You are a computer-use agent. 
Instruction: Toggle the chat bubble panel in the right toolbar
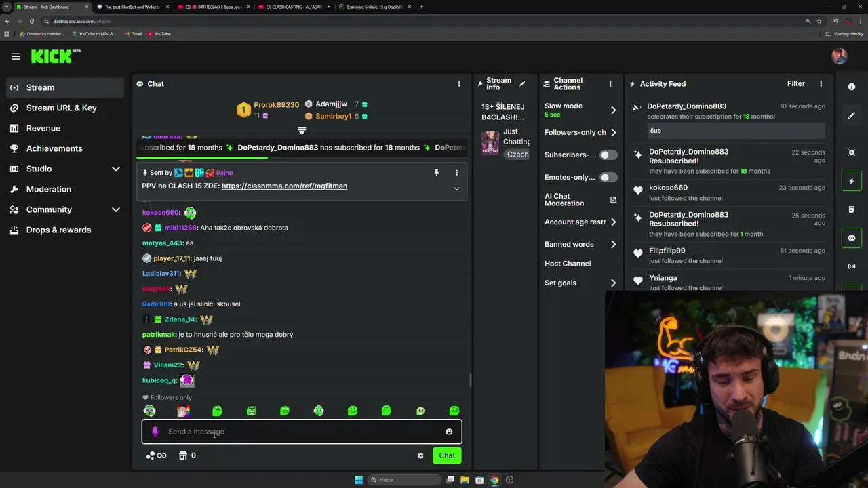pyautogui.click(x=852, y=238)
